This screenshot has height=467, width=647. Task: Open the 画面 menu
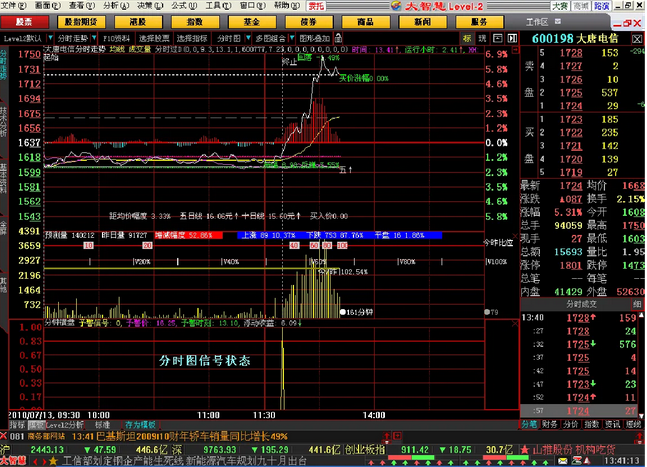[x=47, y=5]
